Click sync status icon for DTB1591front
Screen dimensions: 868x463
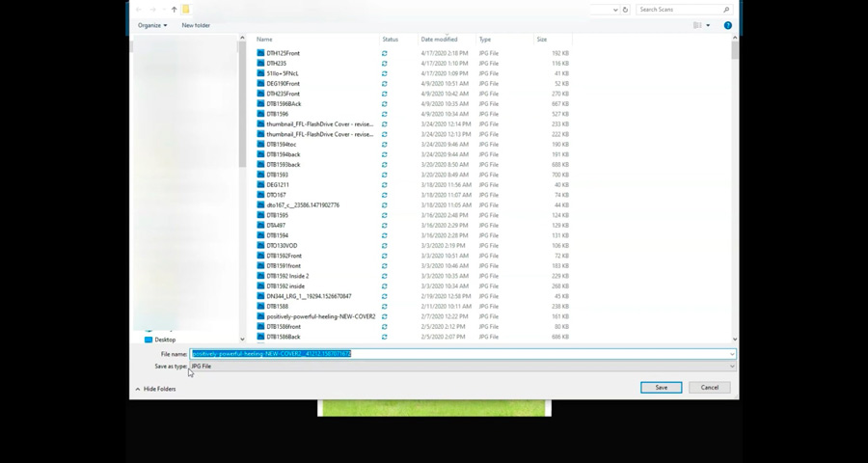point(384,266)
